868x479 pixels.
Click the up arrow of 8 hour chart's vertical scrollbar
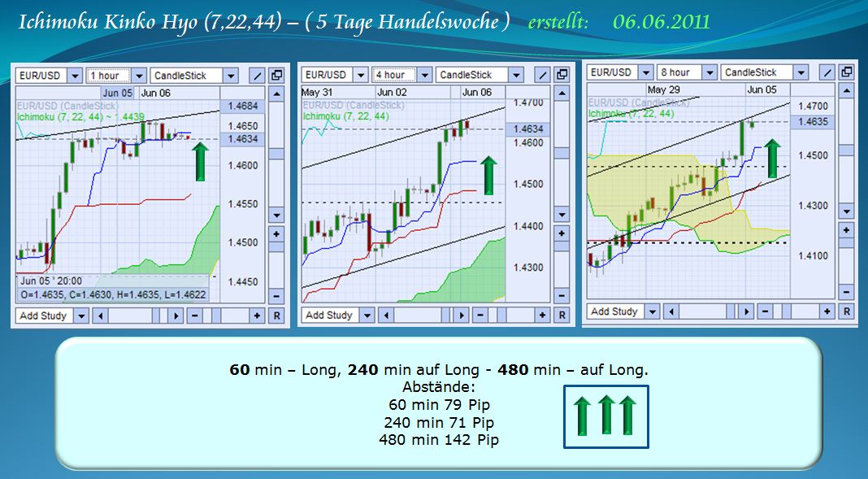coord(846,90)
